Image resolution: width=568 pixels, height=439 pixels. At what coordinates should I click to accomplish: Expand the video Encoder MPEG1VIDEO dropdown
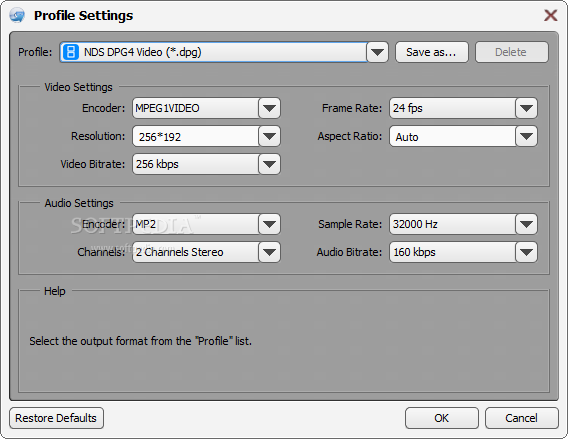269,108
